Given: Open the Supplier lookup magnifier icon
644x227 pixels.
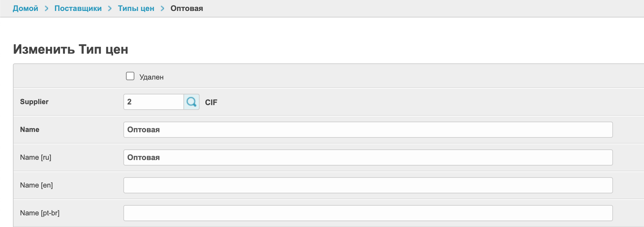Looking at the screenshot, I should tap(192, 102).
